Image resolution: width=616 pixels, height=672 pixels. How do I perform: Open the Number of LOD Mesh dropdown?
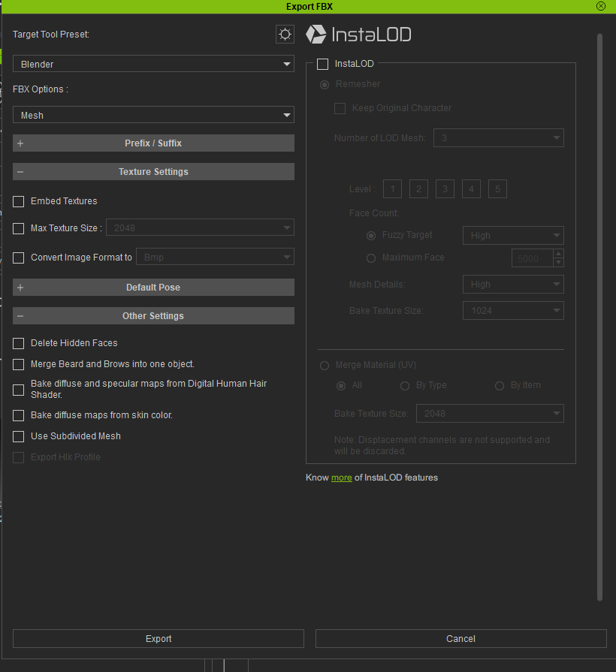499,138
